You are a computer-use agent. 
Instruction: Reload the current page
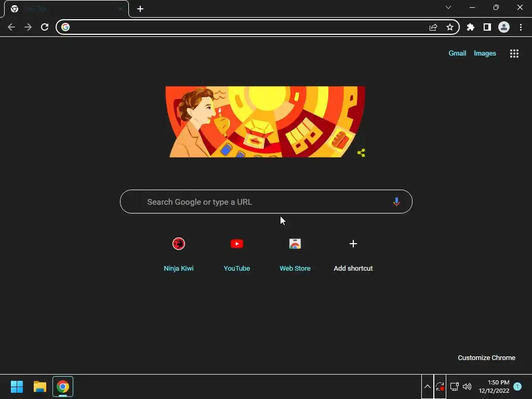click(x=45, y=27)
